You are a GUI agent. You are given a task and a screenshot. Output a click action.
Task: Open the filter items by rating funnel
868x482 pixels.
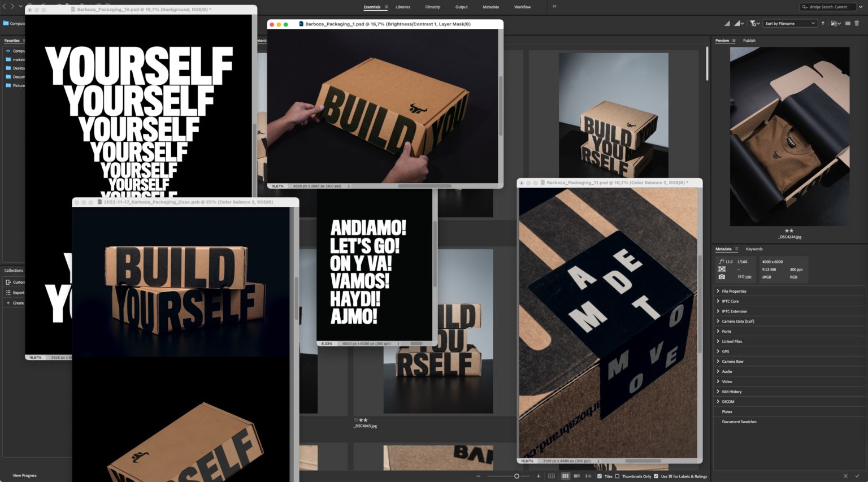click(754, 23)
